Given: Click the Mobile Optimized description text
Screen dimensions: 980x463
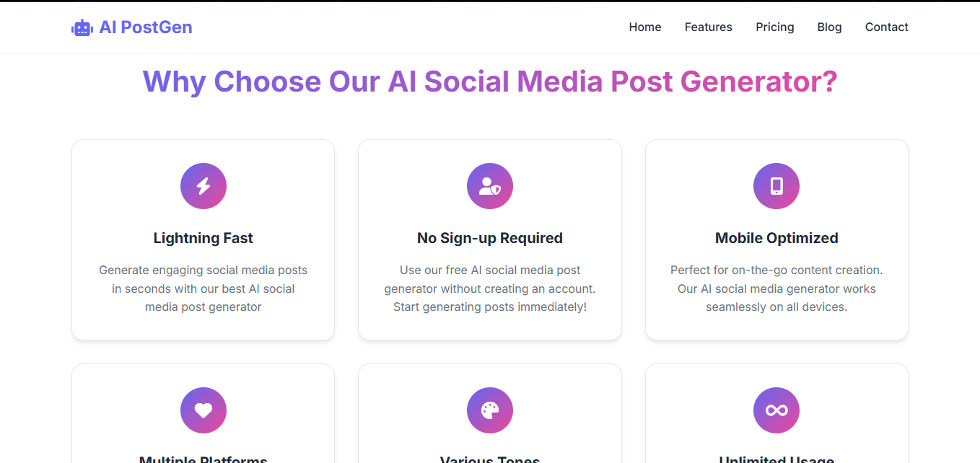Looking at the screenshot, I should [776, 288].
